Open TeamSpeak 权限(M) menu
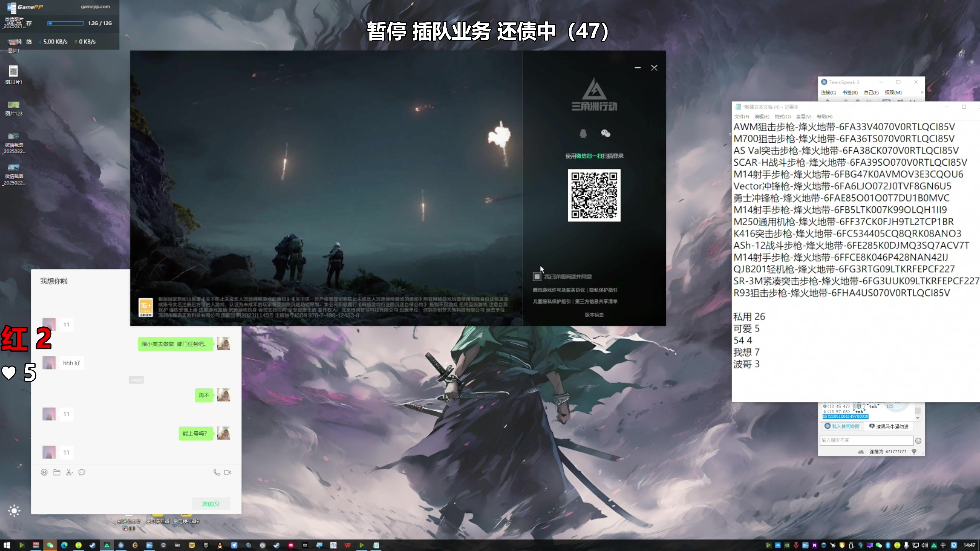980x551 pixels. [x=893, y=93]
